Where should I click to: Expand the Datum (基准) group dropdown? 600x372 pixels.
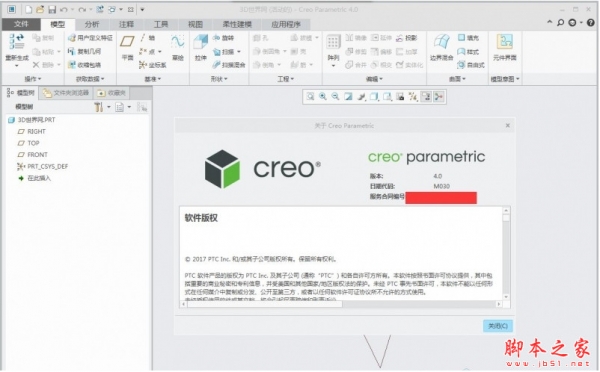153,79
